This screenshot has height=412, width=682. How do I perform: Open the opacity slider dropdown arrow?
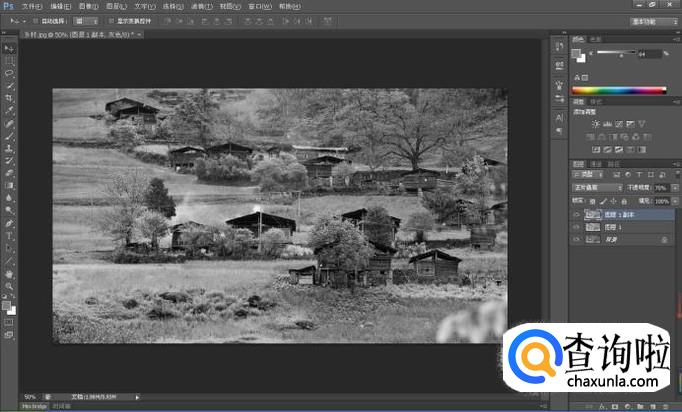tap(675, 188)
